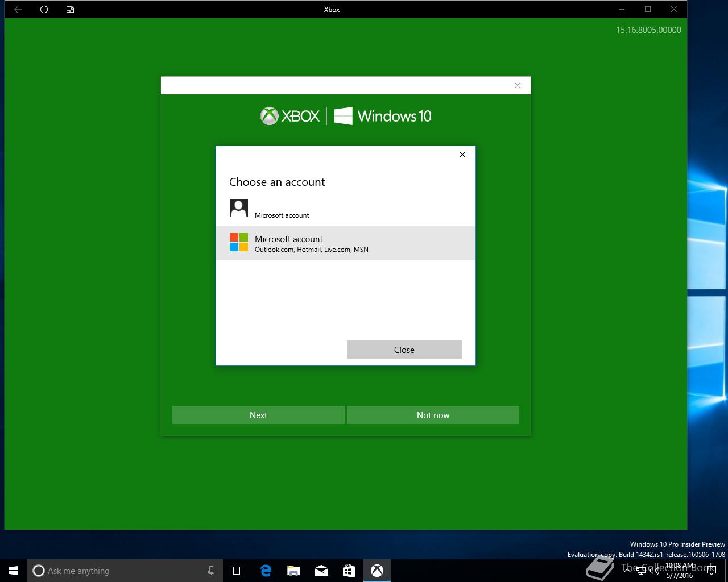Screen dimensions: 728x582
Task: Click the version text 15.16.8005.00000
Action: click(x=648, y=30)
